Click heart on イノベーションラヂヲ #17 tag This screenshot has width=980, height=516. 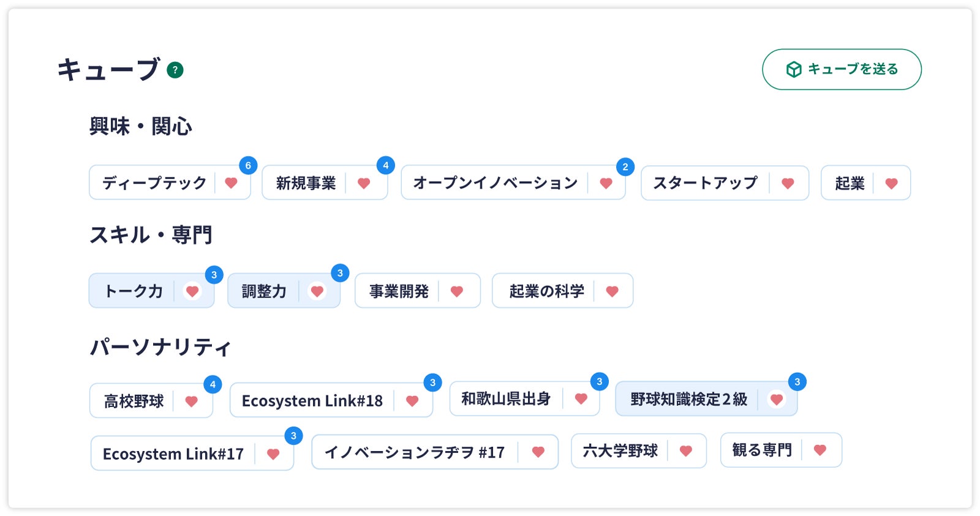pos(538,452)
